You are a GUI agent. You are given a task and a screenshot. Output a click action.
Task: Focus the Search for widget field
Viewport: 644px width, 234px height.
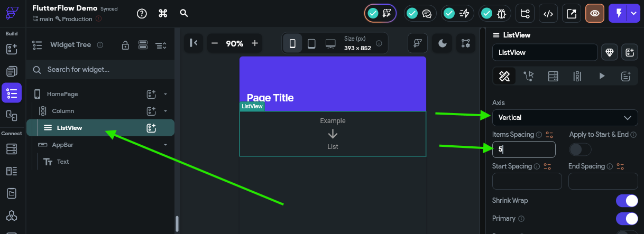click(100, 69)
